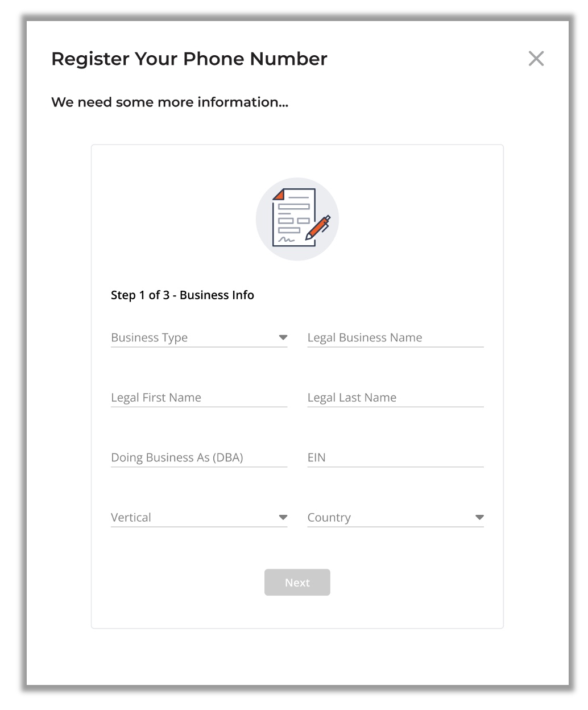Click the Country field label text
Screen dimensions: 588x710
(329, 517)
